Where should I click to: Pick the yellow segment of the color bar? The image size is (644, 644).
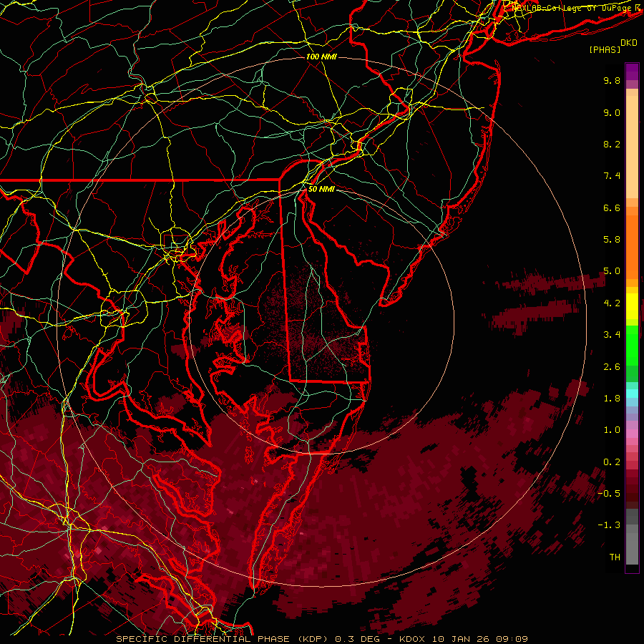point(632,306)
